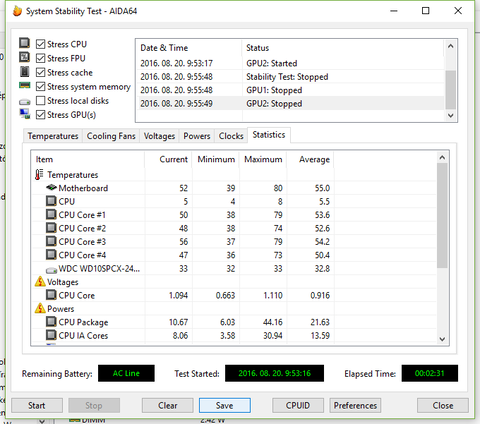Click the FPU icon beside Stress FPU
The width and height of the screenshot is (480, 424).
[24, 57]
